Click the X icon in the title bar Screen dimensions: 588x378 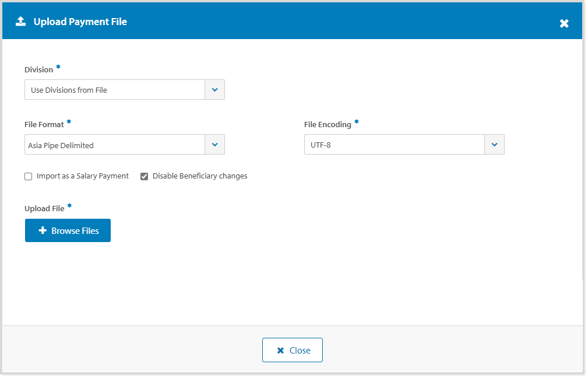(564, 23)
